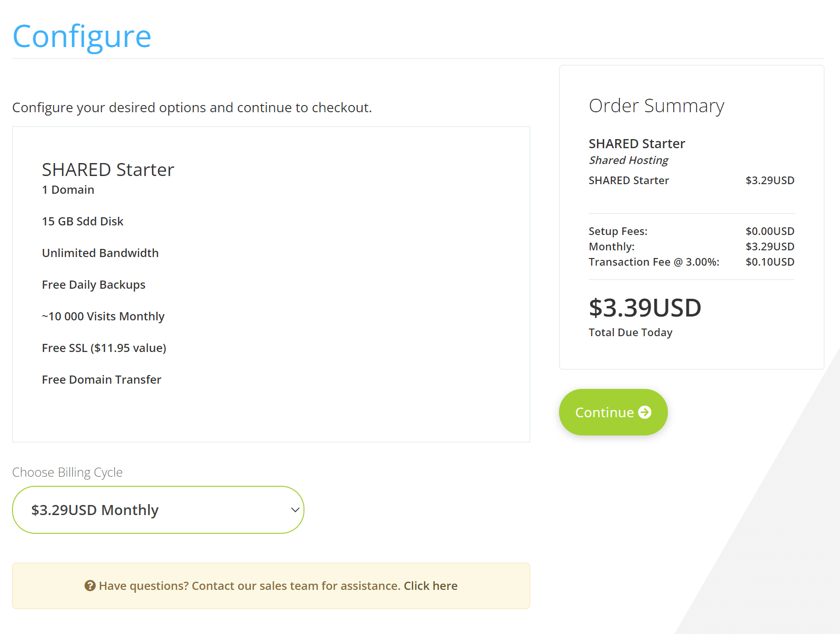Image resolution: width=840 pixels, height=634 pixels.
Task: Click the Setup Fees label in summary
Action: 618,231
